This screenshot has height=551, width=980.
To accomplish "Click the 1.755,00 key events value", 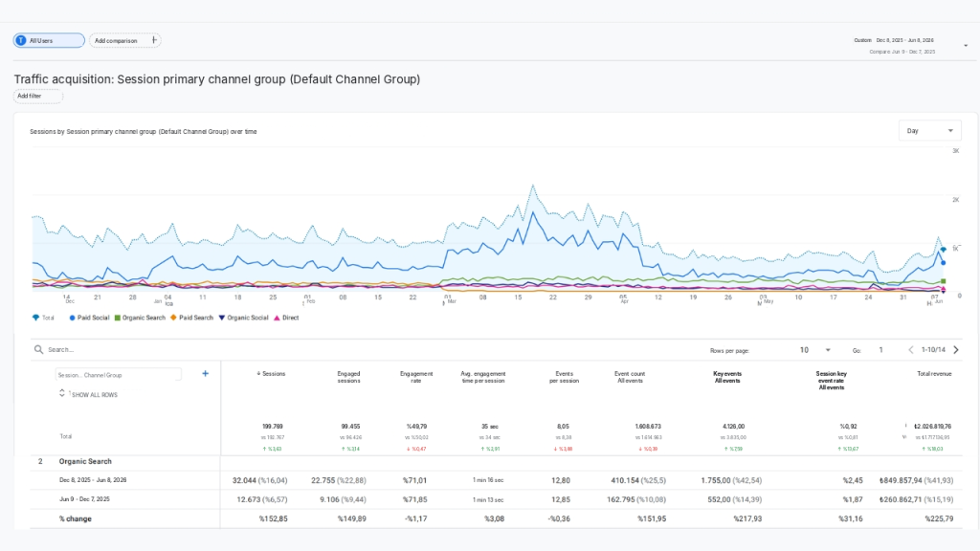I will [716, 480].
